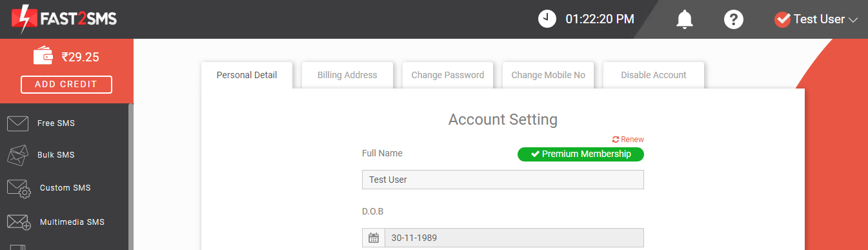
Task: Click the Renew link
Action: point(628,140)
